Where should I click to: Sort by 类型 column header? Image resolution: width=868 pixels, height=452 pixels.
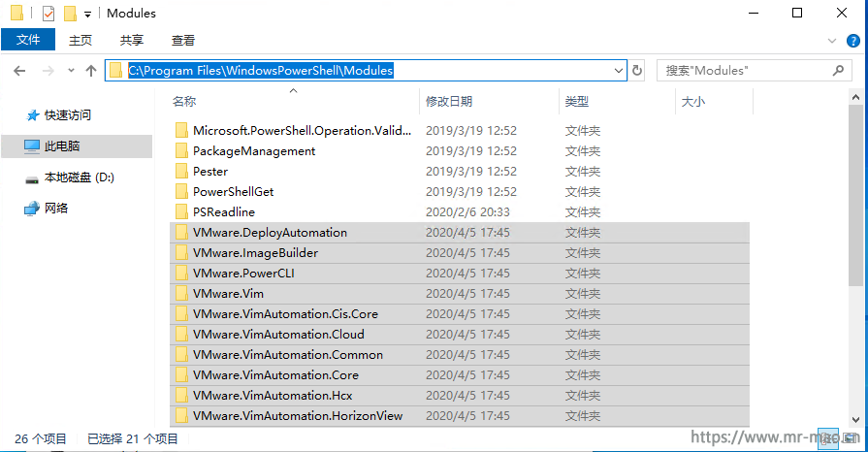577,102
